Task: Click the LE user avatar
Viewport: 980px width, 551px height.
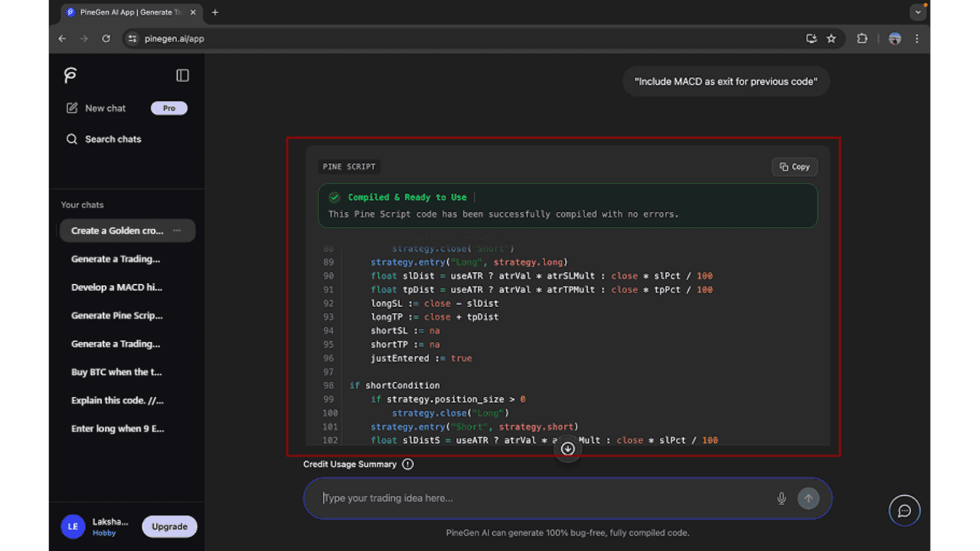Action: [x=73, y=527]
